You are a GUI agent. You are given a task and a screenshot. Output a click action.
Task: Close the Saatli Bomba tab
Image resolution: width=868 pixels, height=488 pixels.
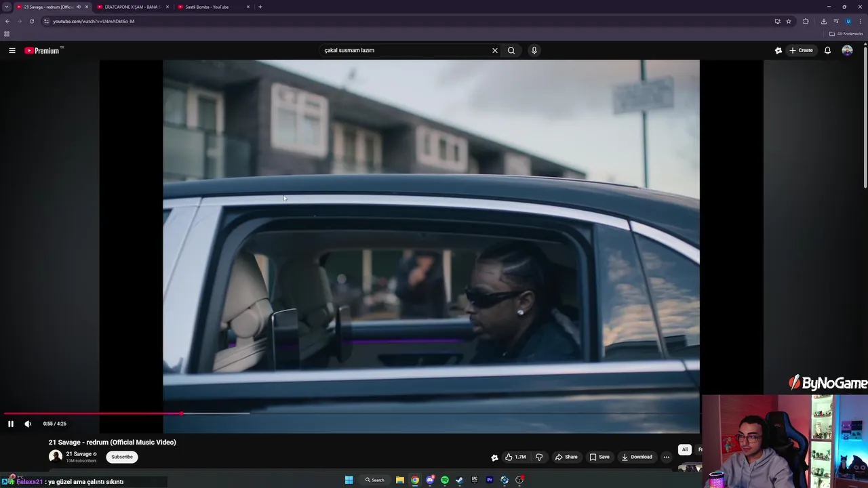coord(248,7)
